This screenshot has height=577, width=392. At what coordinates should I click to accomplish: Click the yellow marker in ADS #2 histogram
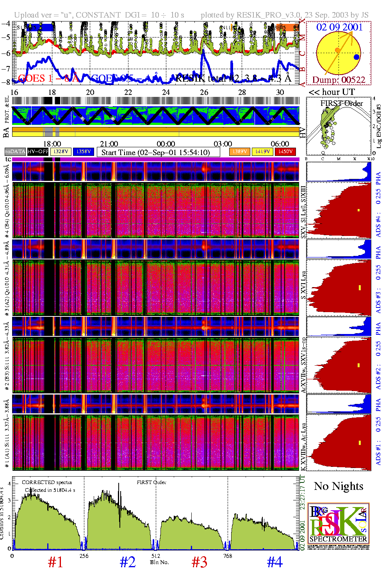(x=359, y=365)
